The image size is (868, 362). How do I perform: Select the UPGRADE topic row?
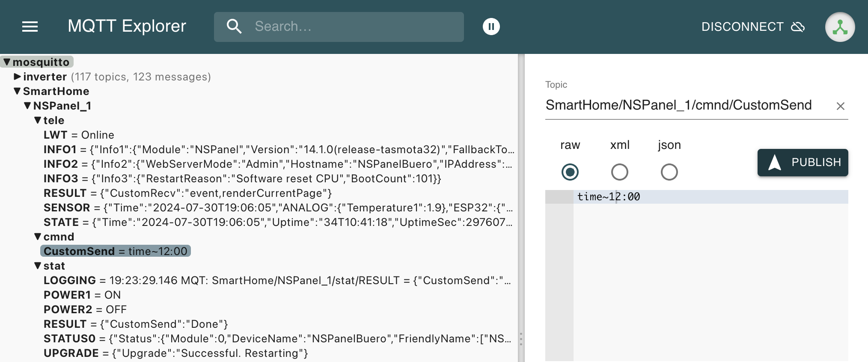pos(176,353)
